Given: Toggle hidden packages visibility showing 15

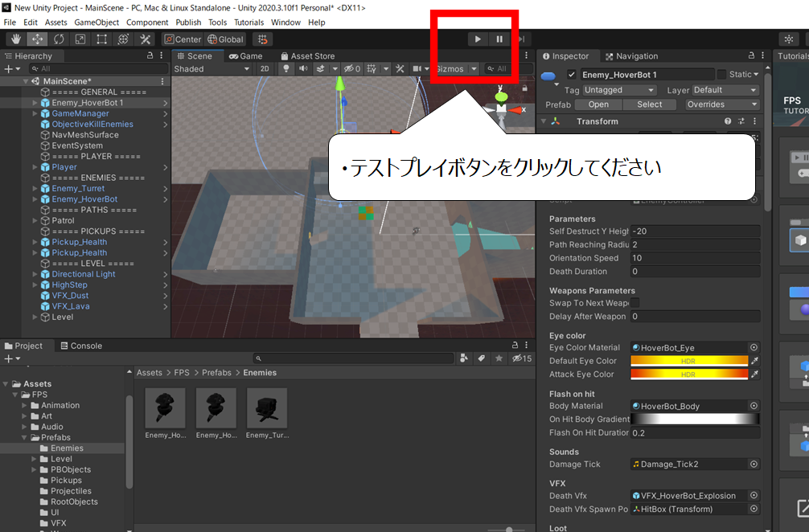Looking at the screenshot, I should click(x=522, y=358).
